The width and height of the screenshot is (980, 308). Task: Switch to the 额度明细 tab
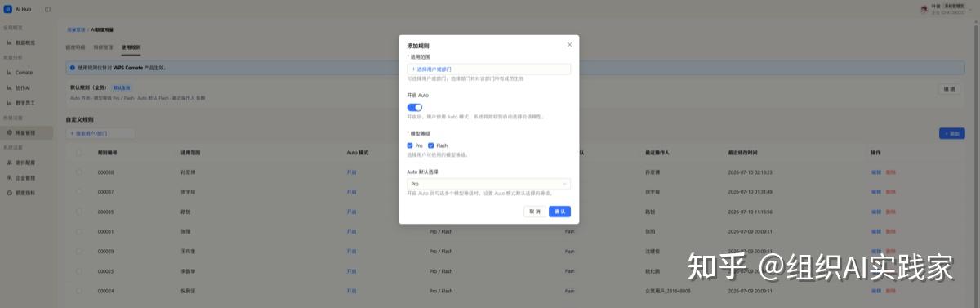click(76, 47)
